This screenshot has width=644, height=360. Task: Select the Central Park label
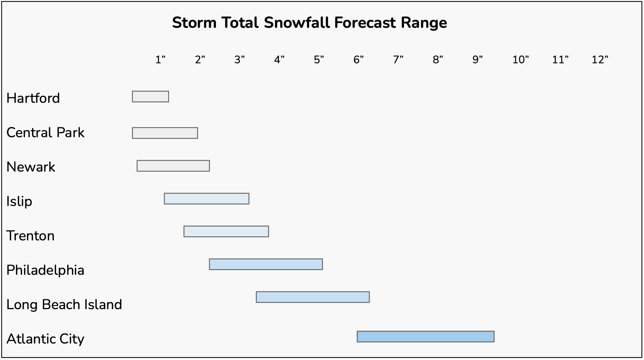[45, 132]
